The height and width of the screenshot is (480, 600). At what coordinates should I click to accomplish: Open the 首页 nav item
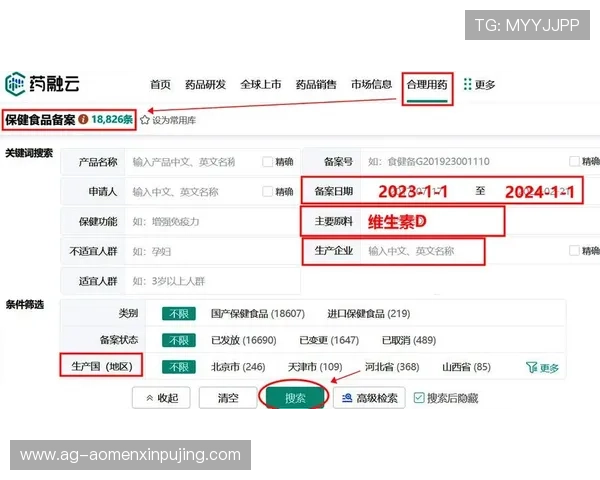click(x=160, y=84)
